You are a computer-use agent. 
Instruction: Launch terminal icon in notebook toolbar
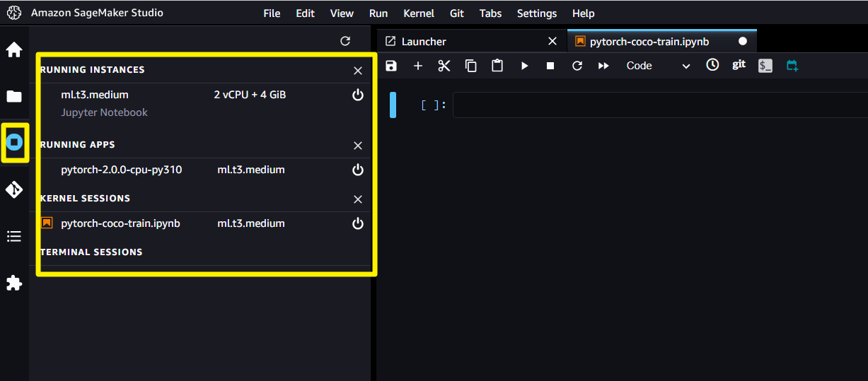point(765,66)
